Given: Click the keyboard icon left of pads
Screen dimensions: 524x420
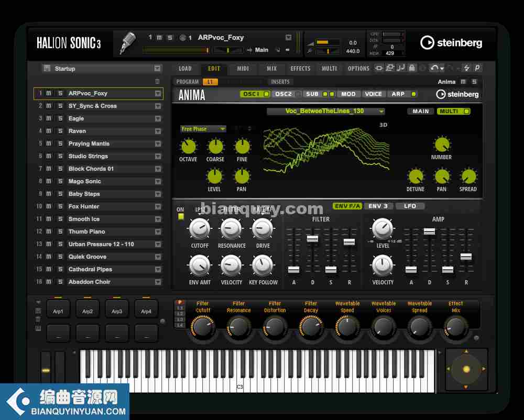Looking at the screenshot, I should [38, 328].
